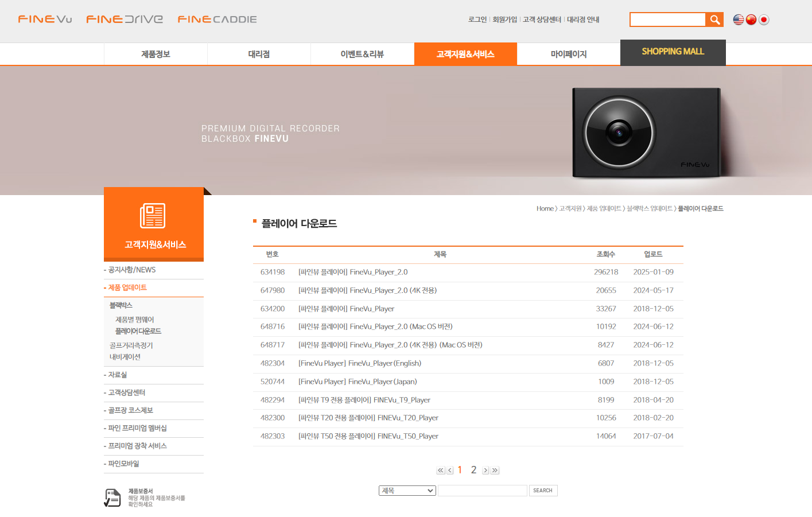
Task: Click the newspaper icon in 고객지원&서비스 box
Action: tap(153, 216)
